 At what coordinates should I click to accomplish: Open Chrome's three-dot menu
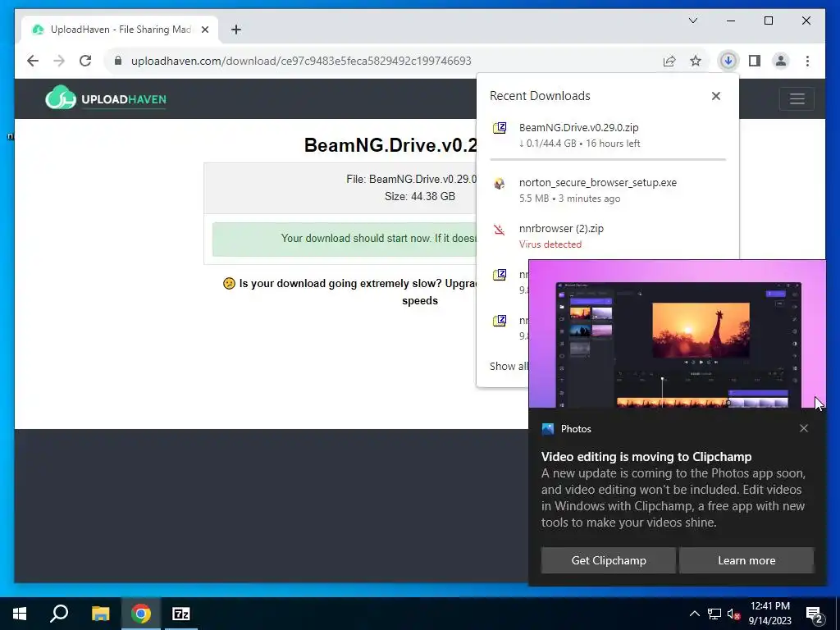(807, 61)
